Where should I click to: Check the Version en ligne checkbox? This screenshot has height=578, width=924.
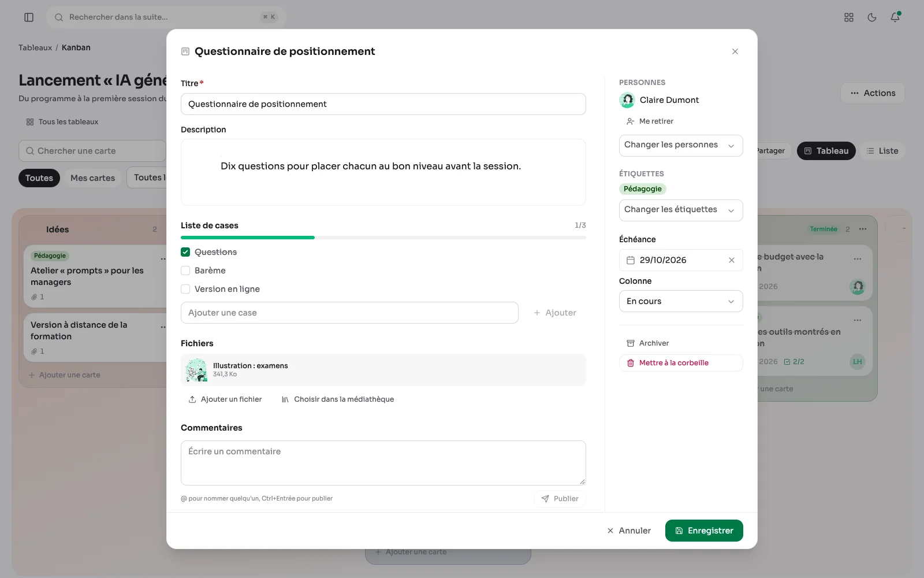(x=185, y=289)
